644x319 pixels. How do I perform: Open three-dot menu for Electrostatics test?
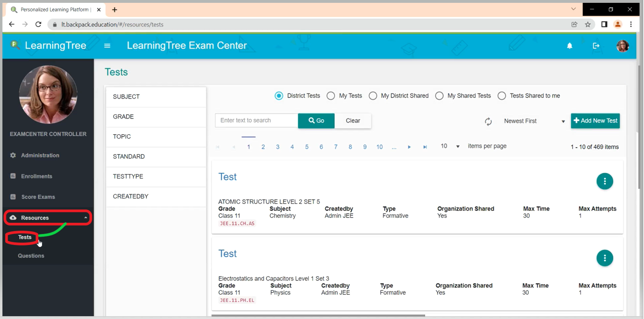(x=604, y=258)
